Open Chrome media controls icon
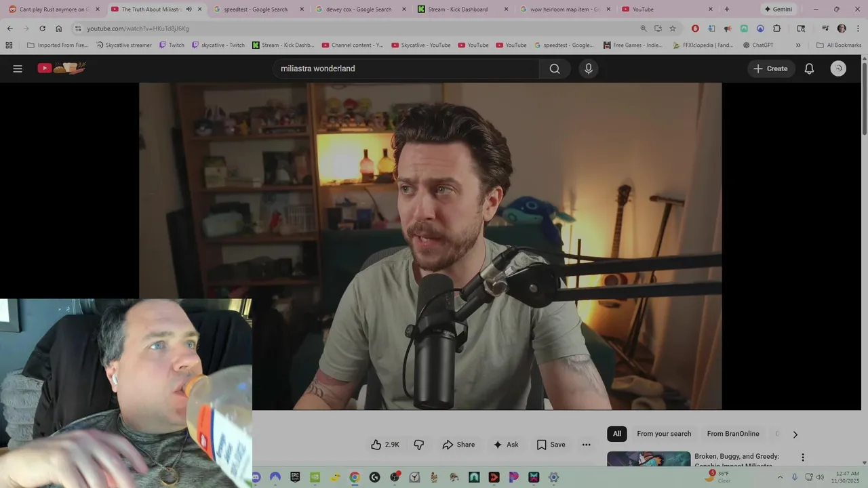 (x=825, y=28)
